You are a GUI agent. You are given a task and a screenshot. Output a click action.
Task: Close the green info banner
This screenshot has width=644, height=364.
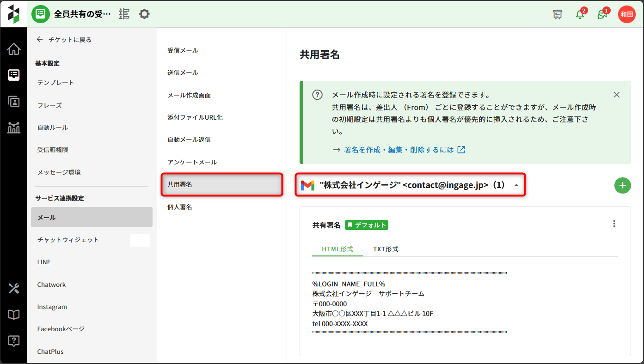tap(616, 95)
